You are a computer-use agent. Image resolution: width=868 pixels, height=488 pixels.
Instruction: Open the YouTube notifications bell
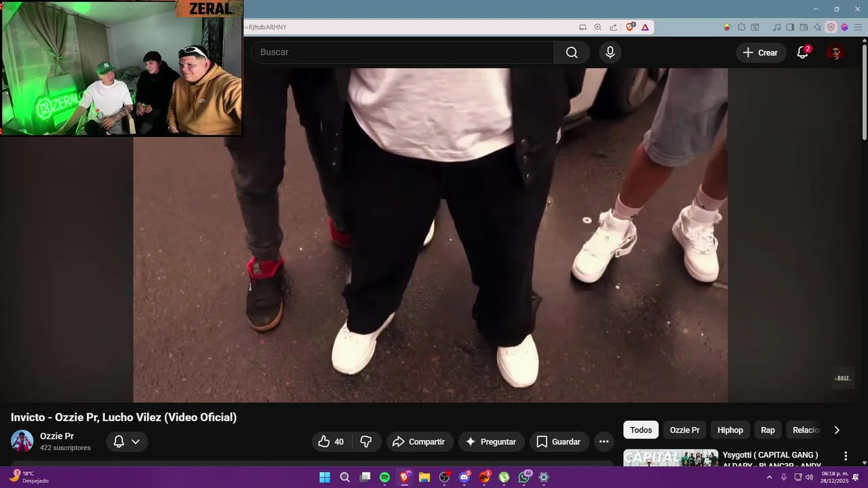click(803, 52)
